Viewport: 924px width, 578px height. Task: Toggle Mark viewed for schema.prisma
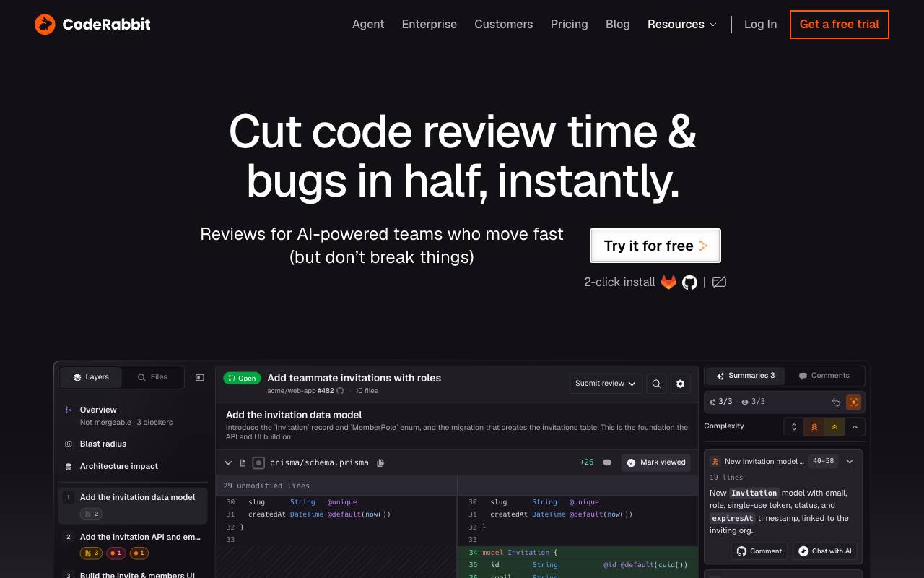[x=655, y=462]
